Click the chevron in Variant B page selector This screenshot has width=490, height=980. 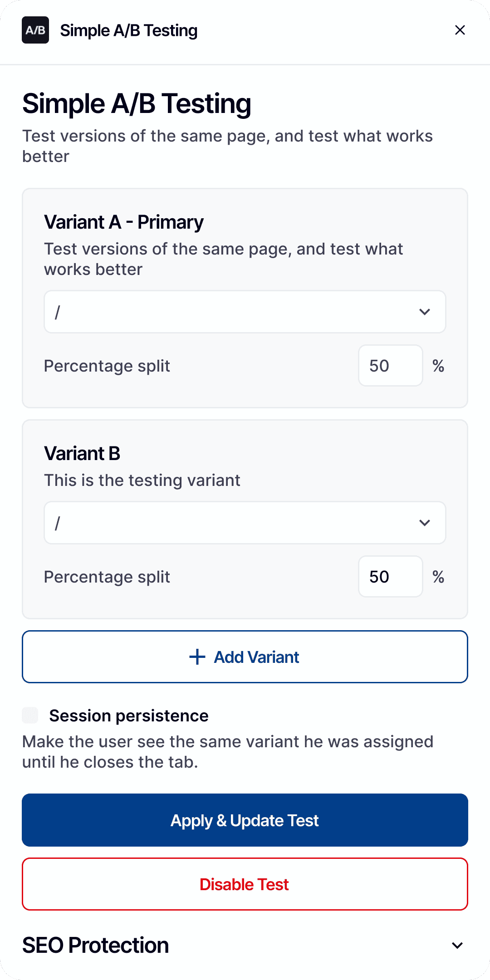click(x=425, y=523)
